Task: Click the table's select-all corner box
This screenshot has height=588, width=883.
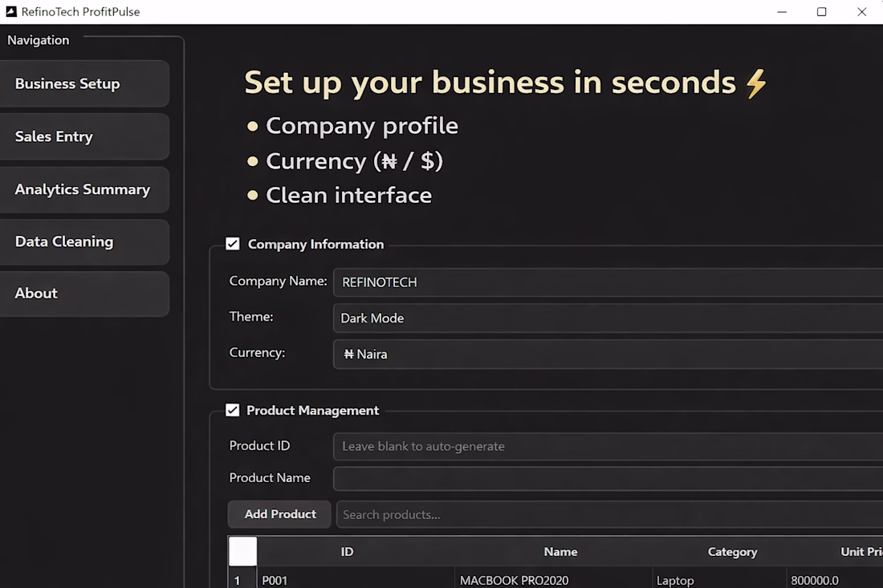Action: pos(242,551)
